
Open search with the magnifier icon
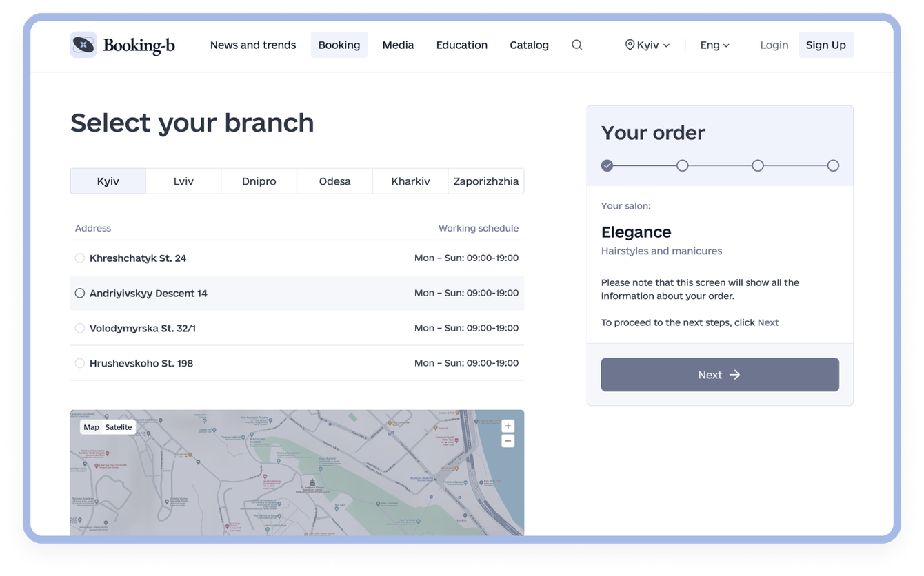pyautogui.click(x=577, y=45)
